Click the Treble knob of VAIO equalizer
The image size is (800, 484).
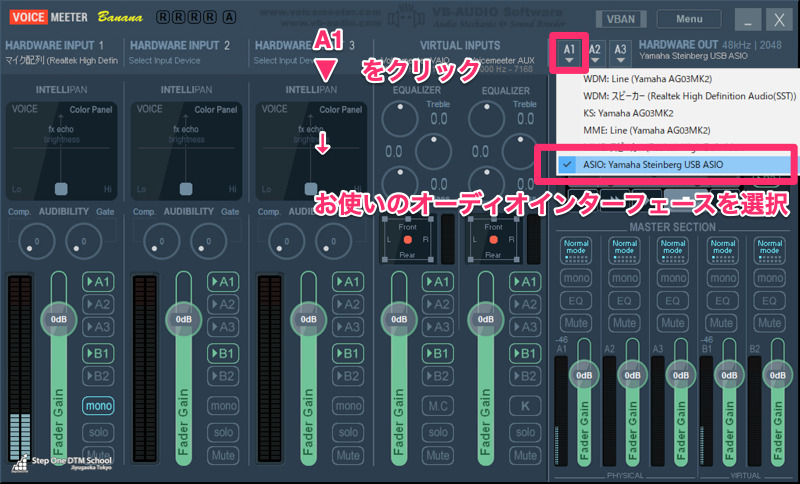(400, 118)
